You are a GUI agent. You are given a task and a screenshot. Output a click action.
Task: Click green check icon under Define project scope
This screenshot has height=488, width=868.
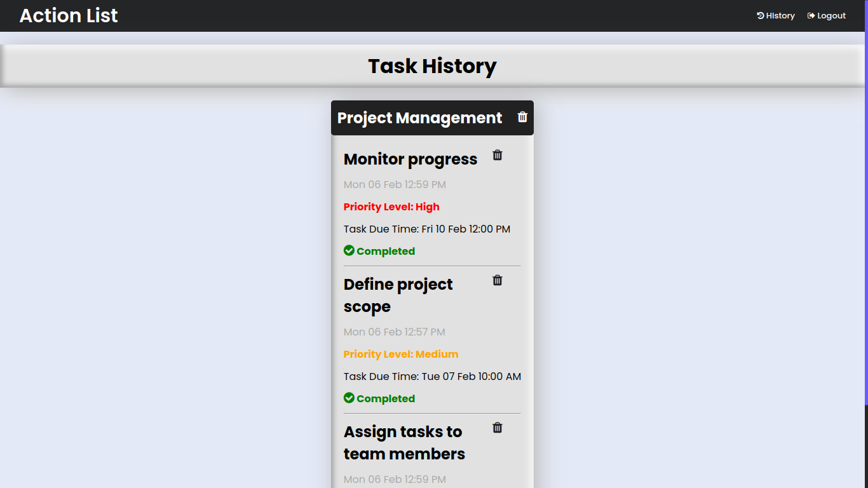click(349, 398)
